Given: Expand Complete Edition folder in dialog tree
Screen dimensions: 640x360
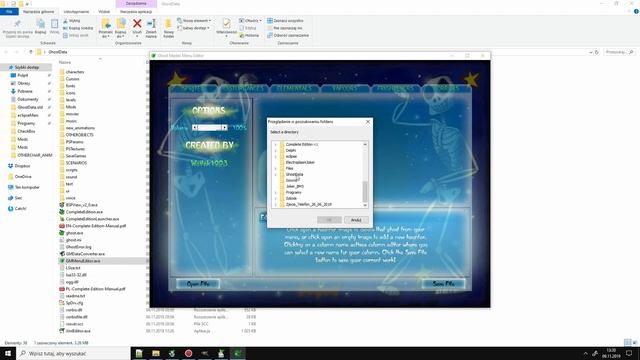Looking at the screenshot, I should 276,144.
